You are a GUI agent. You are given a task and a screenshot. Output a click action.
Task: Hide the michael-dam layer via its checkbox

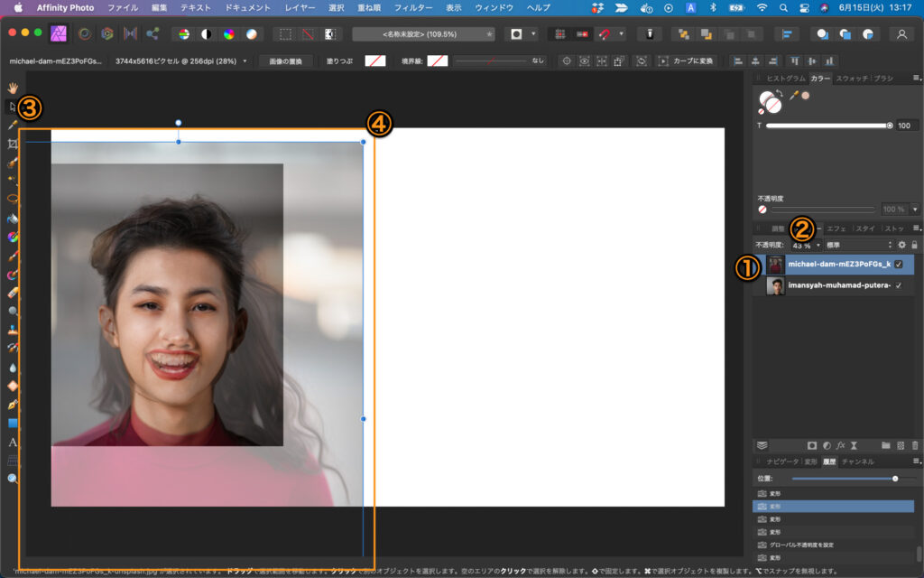click(899, 265)
